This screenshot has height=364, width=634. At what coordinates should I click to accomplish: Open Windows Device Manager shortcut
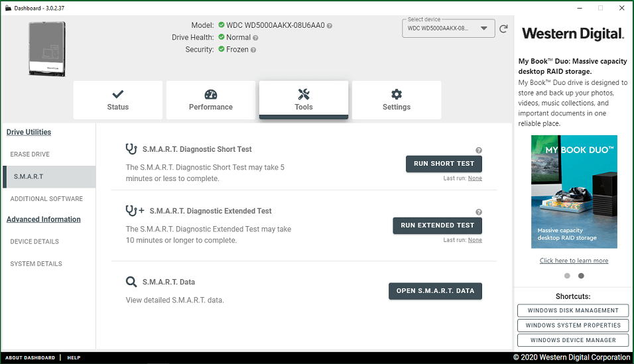pyautogui.click(x=573, y=341)
